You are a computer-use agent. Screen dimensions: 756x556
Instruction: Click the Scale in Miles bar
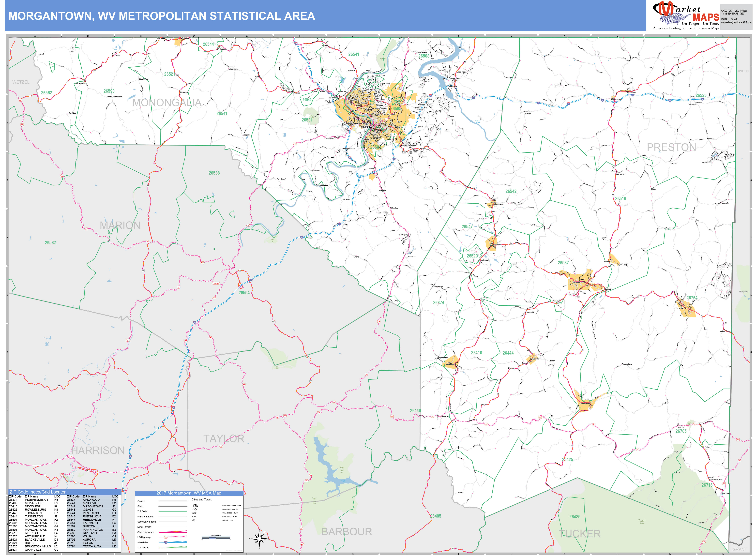[x=216, y=538]
